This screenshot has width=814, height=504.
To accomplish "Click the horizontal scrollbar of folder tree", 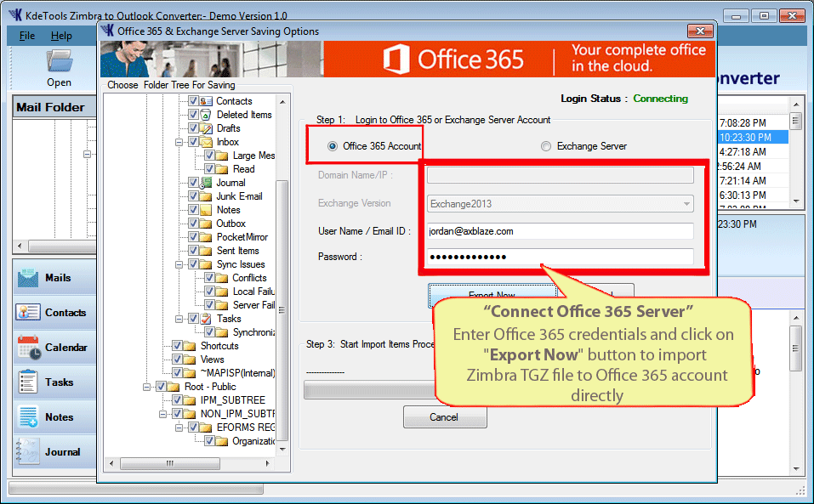I will tap(170, 463).
